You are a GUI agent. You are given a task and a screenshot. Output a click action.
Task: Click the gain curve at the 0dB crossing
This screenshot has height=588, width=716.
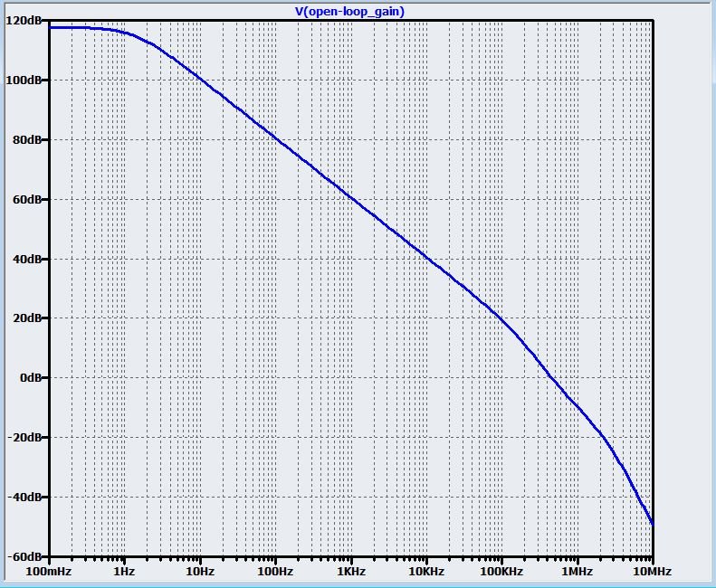(551, 378)
